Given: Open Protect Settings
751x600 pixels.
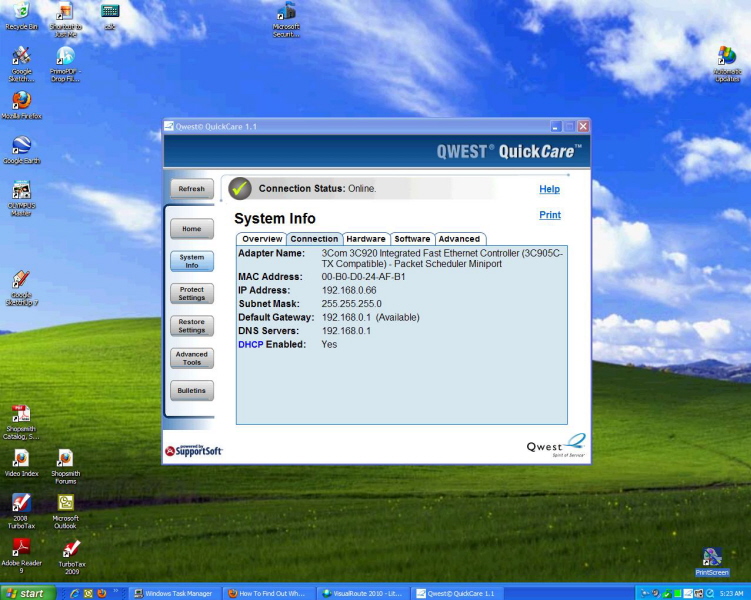Looking at the screenshot, I should pyautogui.click(x=192, y=294).
